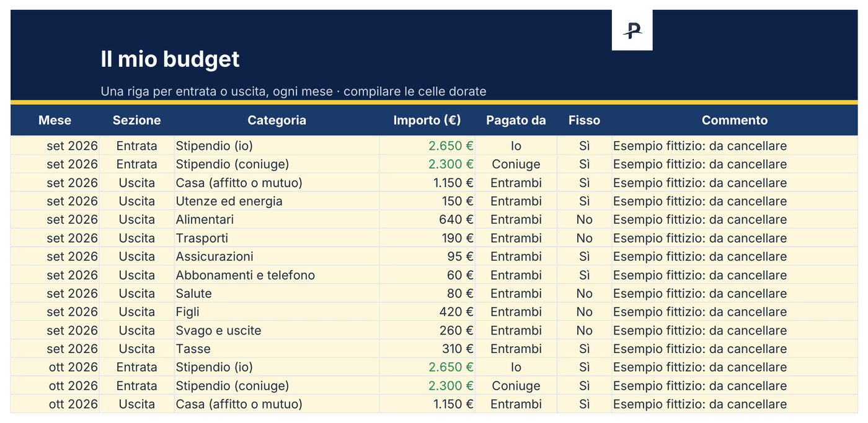The height and width of the screenshot is (423, 868).
Task: Select the Sezione column header
Action: pos(136,120)
